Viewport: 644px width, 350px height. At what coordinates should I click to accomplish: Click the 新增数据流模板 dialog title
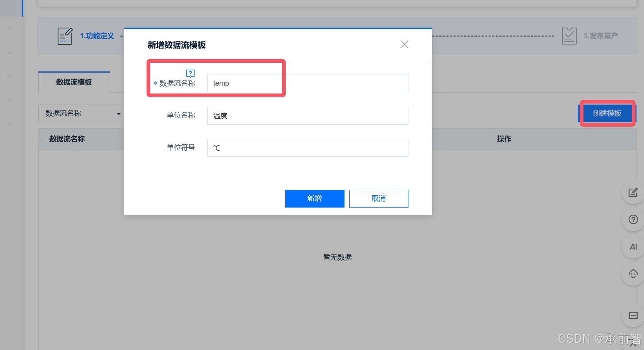click(x=176, y=45)
